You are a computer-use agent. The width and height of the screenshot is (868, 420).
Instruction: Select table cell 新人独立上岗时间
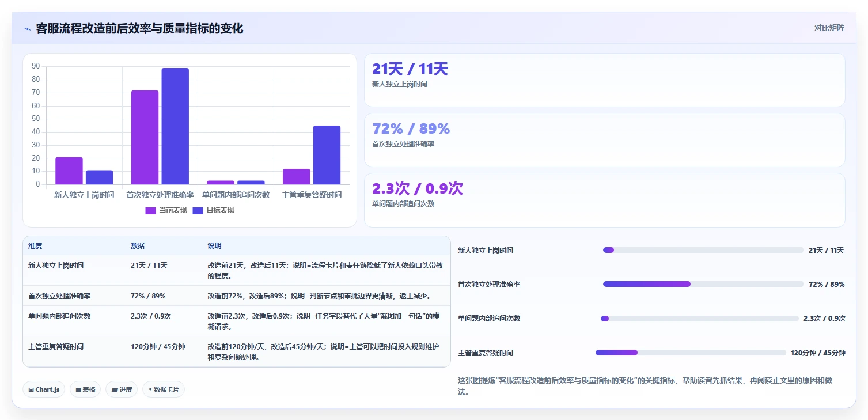(x=56, y=266)
